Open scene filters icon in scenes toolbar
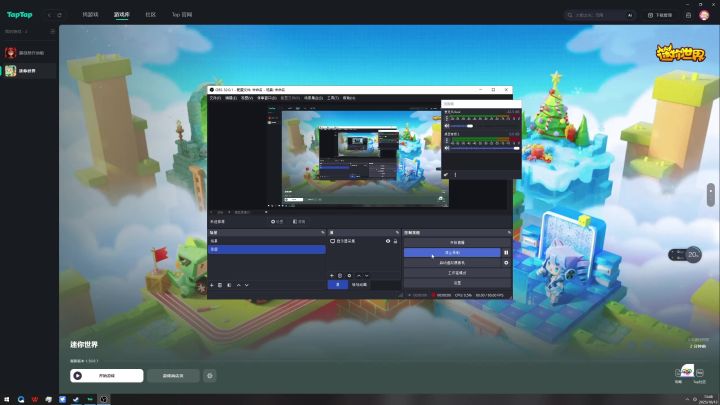The image size is (720, 405). (x=229, y=285)
